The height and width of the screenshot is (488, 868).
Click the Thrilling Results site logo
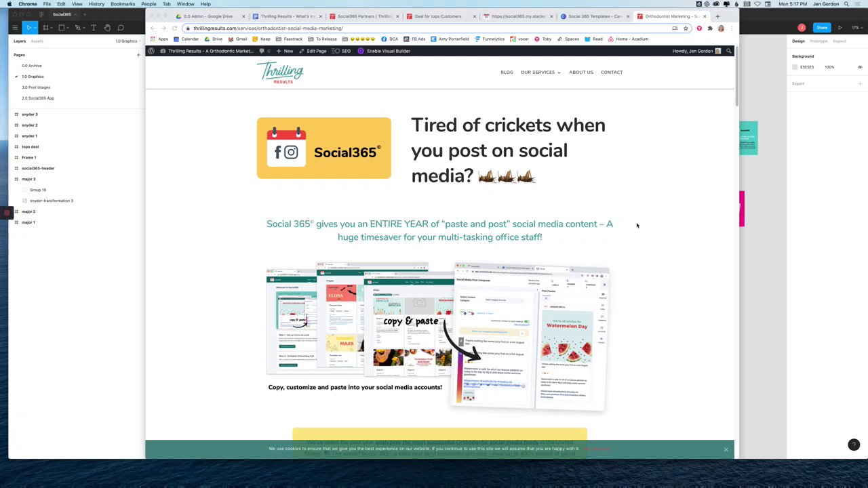tap(280, 73)
